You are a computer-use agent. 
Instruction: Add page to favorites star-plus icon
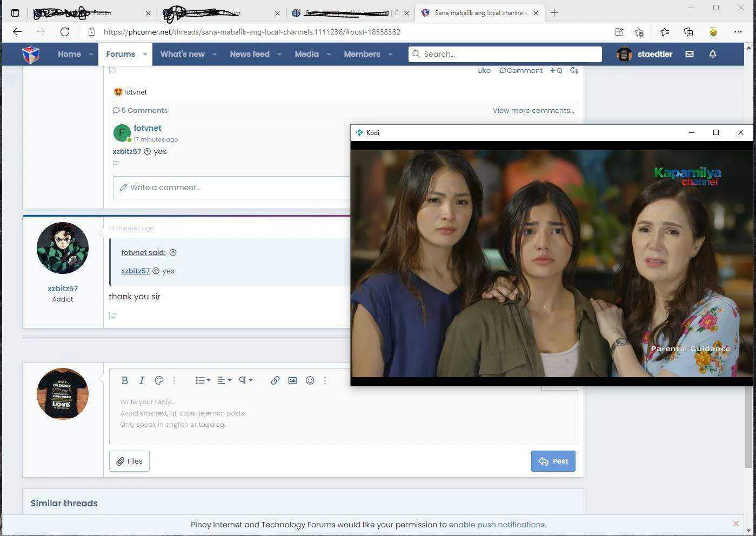coord(639,32)
